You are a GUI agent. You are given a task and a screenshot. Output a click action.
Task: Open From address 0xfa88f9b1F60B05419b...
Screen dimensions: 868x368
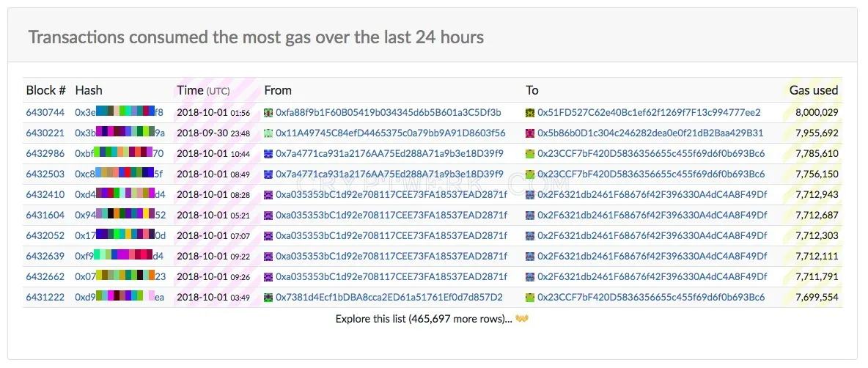pyautogui.click(x=389, y=112)
